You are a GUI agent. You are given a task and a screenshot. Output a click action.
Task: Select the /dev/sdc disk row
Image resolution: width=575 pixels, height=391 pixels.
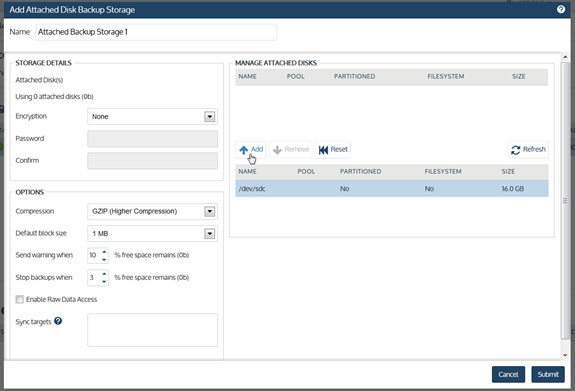click(392, 189)
